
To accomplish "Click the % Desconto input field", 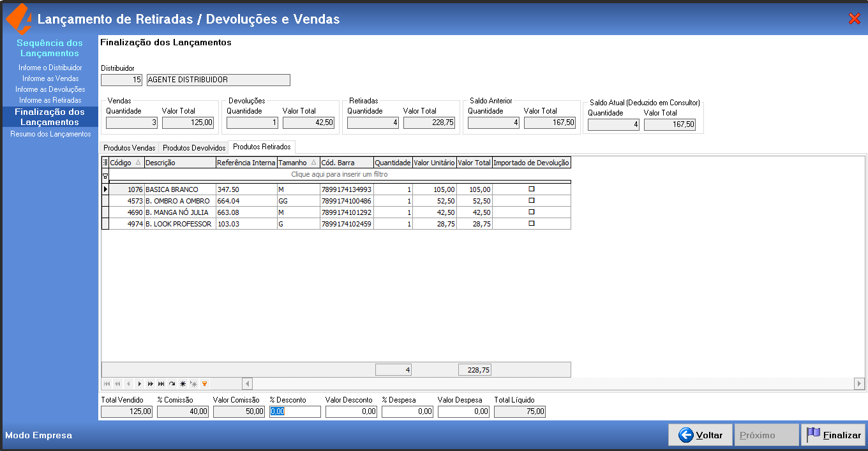I will 295,411.
